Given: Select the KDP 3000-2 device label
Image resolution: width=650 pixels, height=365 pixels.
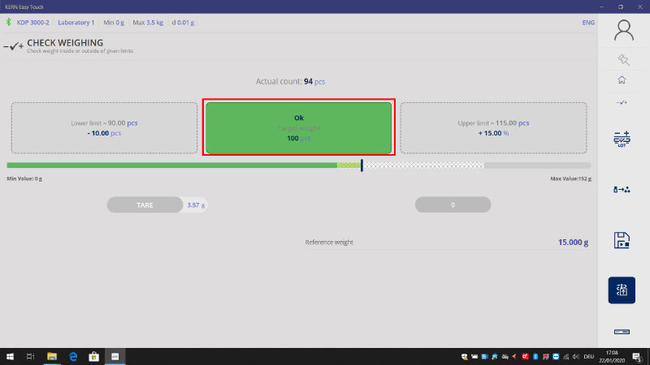Looking at the screenshot, I should click(x=33, y=22).
